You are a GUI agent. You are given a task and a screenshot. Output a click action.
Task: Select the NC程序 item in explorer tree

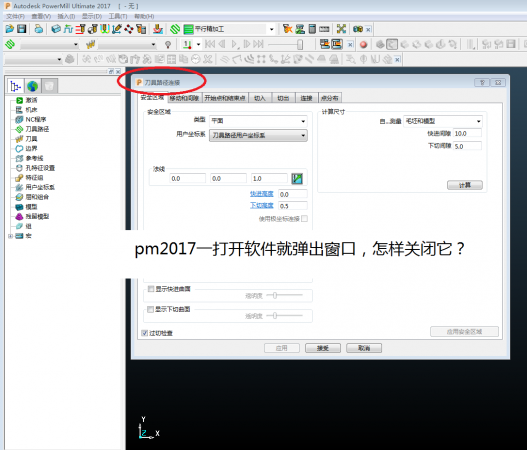pyautogui.click(x=36, y=119)
